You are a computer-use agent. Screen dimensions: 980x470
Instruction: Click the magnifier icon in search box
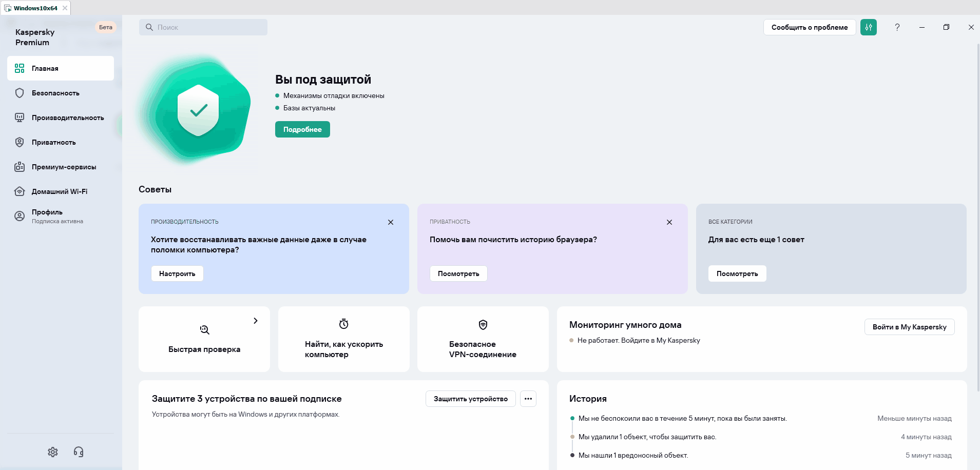tap(149, 27)
